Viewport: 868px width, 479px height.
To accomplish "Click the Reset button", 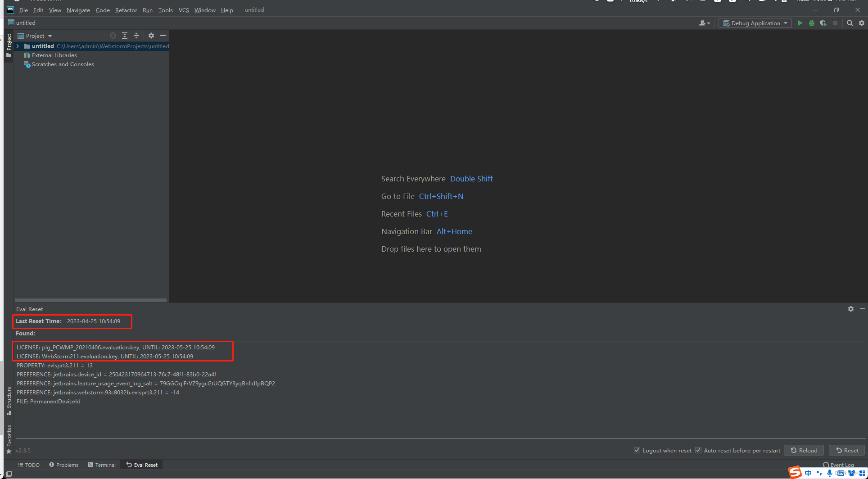I will click(847, 450).
